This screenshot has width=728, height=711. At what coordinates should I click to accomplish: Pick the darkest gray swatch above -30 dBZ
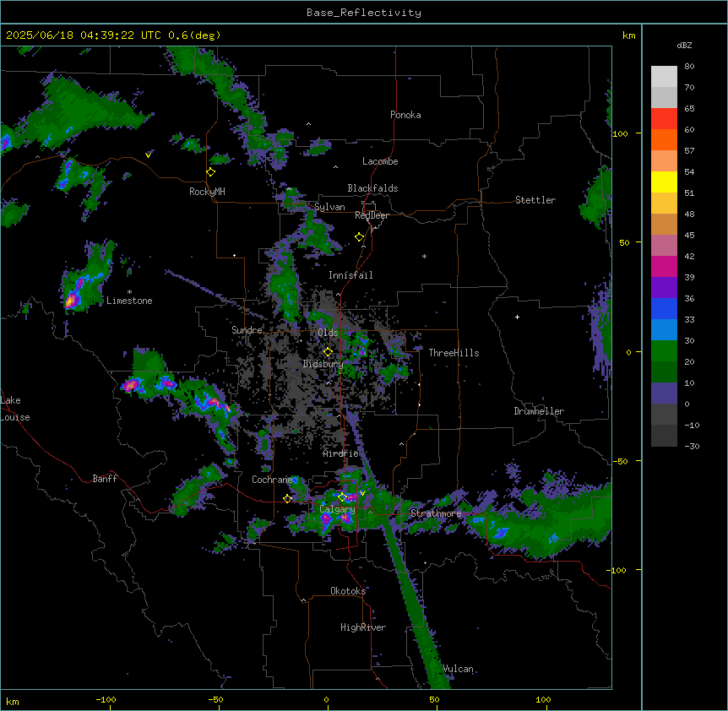(x=664, y=436)
